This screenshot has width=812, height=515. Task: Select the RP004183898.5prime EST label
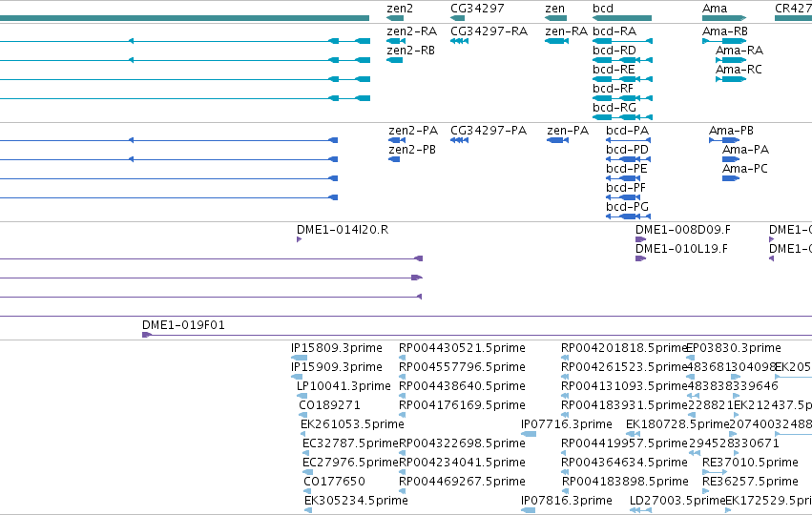pos(625,482)
